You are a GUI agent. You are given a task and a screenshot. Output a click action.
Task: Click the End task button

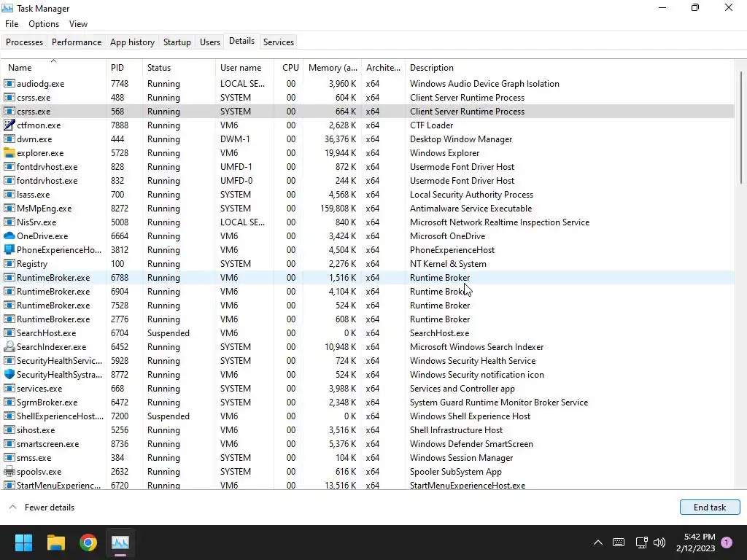point(710,507)
